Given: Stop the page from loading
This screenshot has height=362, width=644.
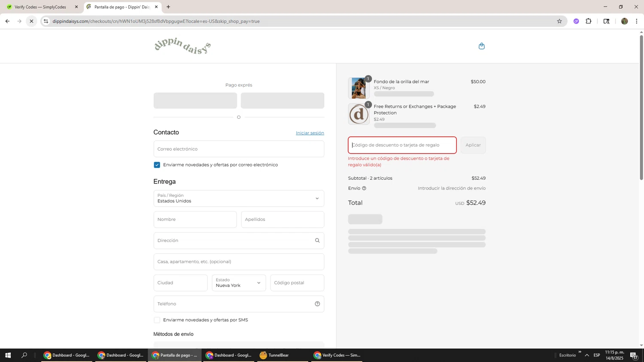Looking at the screenshot, I should [31, 21].
